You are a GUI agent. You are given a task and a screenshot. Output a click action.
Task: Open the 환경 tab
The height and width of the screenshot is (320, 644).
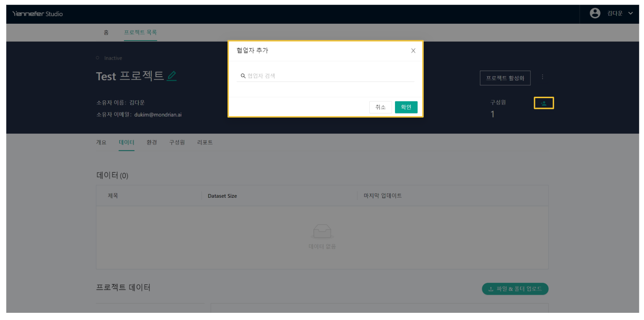coord(152,142)
